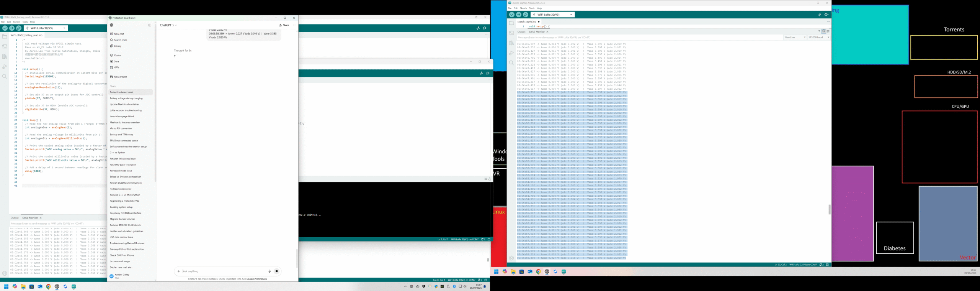Open the New Line ending dropdown
The width and height of the screenshot is (980, 291).
pos(795,38)
